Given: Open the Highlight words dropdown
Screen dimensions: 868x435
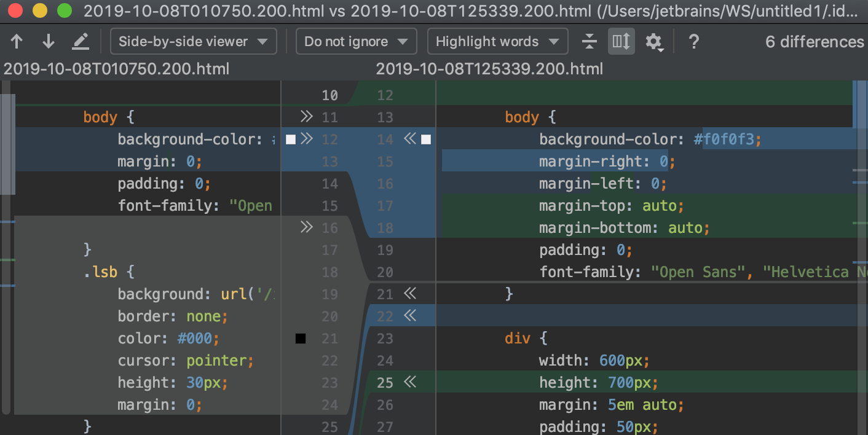Looking at the screenshot, I should click(x=497, y=41).
